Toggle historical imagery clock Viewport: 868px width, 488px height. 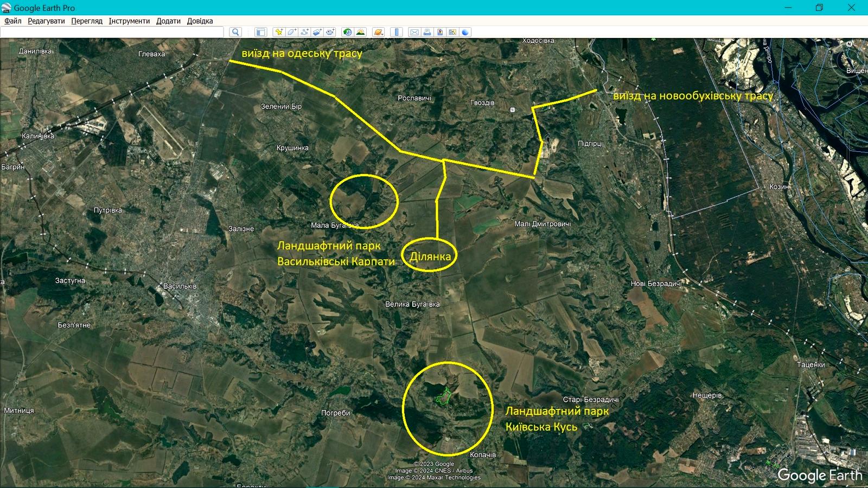click(x=347, y=32)
